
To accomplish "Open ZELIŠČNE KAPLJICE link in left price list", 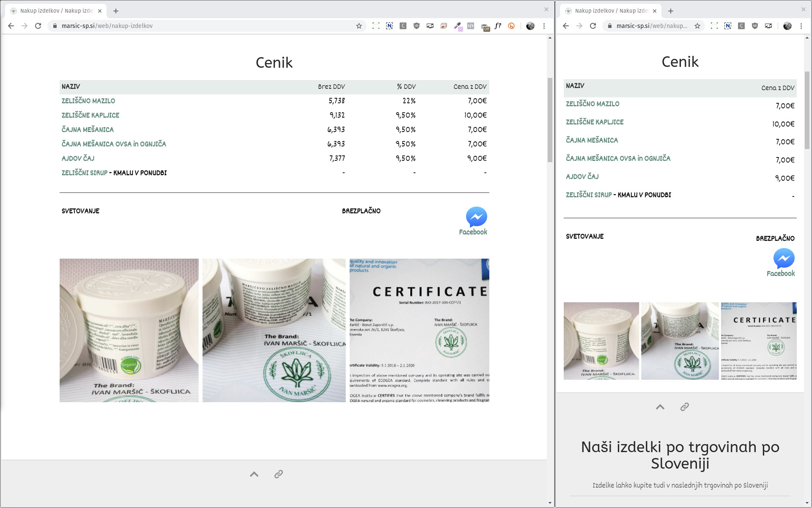I will [x=91, y=115].
